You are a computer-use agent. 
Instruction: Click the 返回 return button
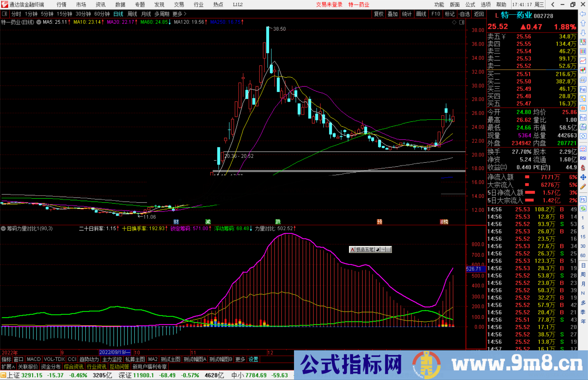pyautogui.click(x=479, y=14)
